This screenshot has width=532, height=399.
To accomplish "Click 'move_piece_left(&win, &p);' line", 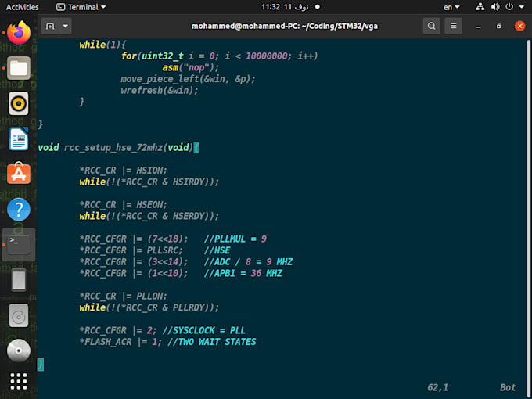I will click(188, 79).
